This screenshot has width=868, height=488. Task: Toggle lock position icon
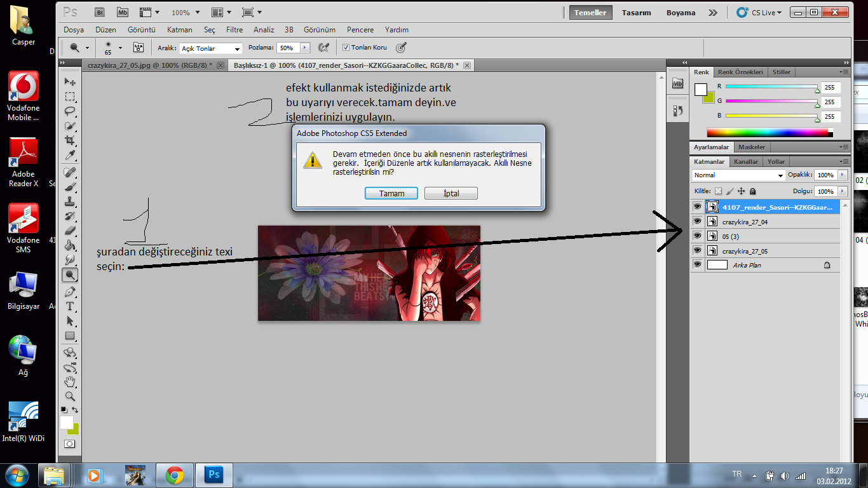point(742,191)
